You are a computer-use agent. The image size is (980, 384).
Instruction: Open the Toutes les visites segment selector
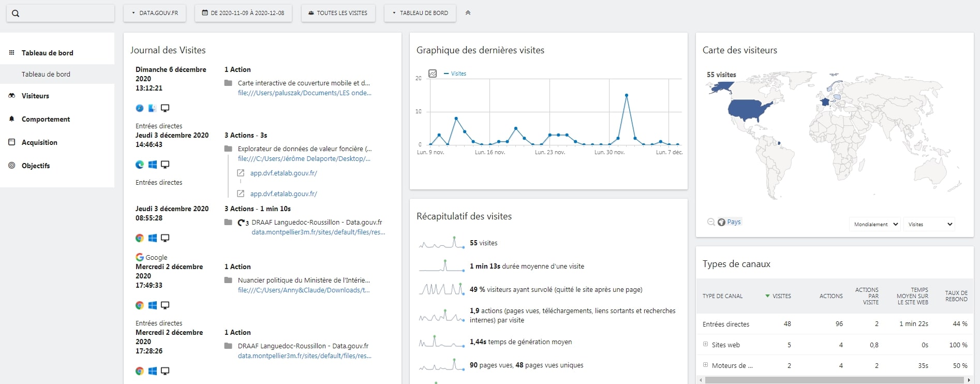tap(338, 13)
